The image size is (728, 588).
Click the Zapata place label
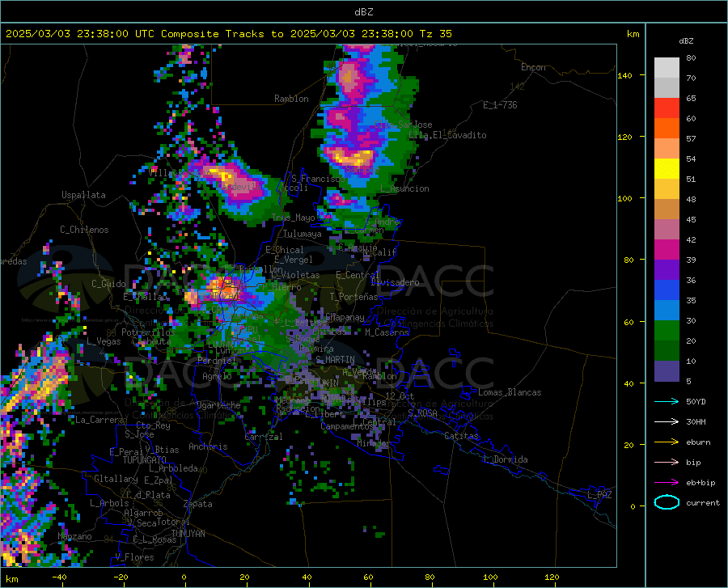(x=198, y=504)
